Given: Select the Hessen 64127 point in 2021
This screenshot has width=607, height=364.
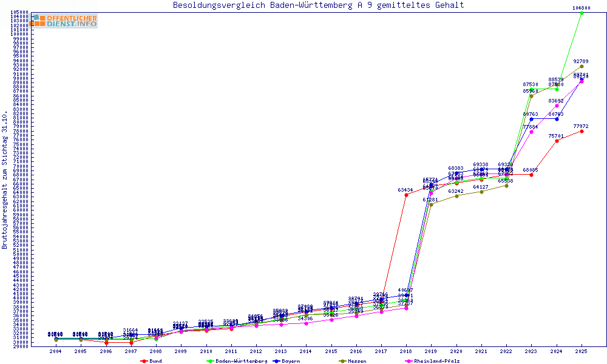Looking at the screenshot, I should coord(481,192).
